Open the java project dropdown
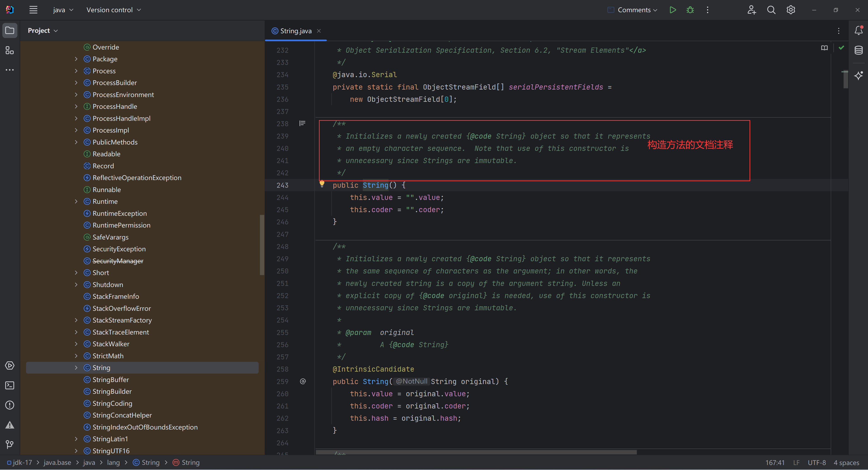The width and height of the screenshot is (868, 470). (63, 10)
